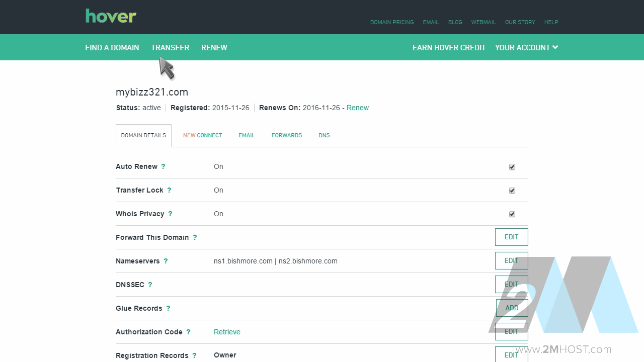Screen dimensions: 644x362
Task: Switch to the Forwards tab
Action: 287,135
